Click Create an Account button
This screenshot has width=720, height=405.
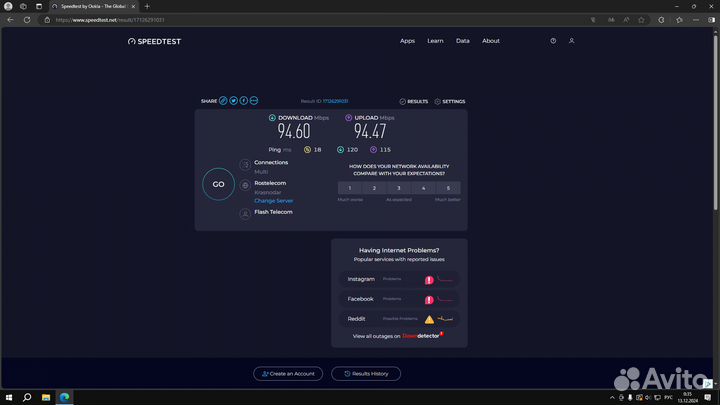click(287, 373)
